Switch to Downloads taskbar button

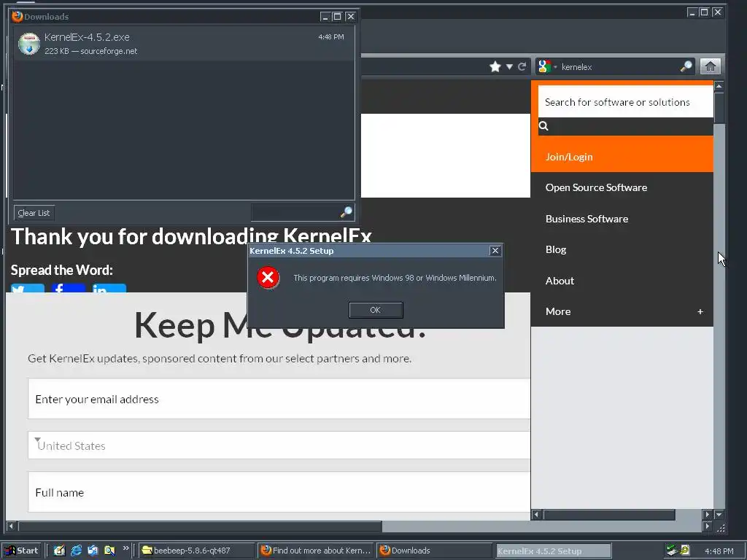[x=435, y=551]
